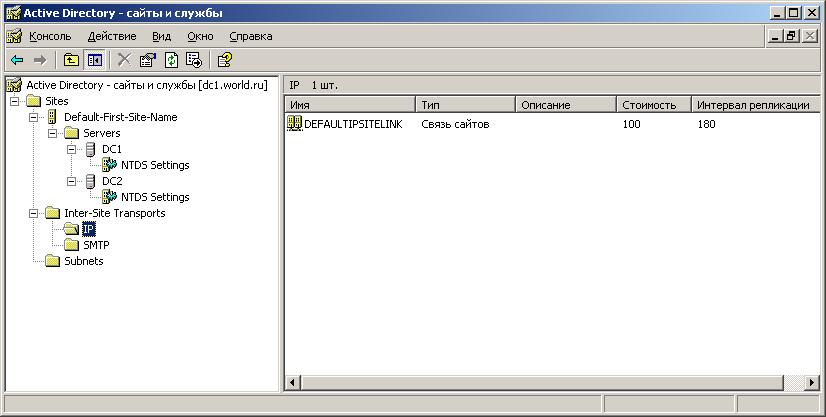Collapse the Sites node

pyautogui.click(x=15, y=101)
